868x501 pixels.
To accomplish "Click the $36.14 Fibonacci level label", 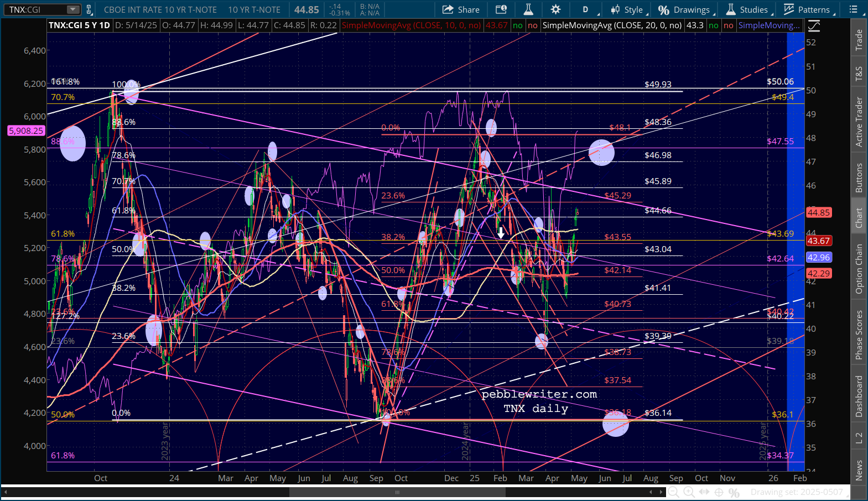I will pos(658,413).
